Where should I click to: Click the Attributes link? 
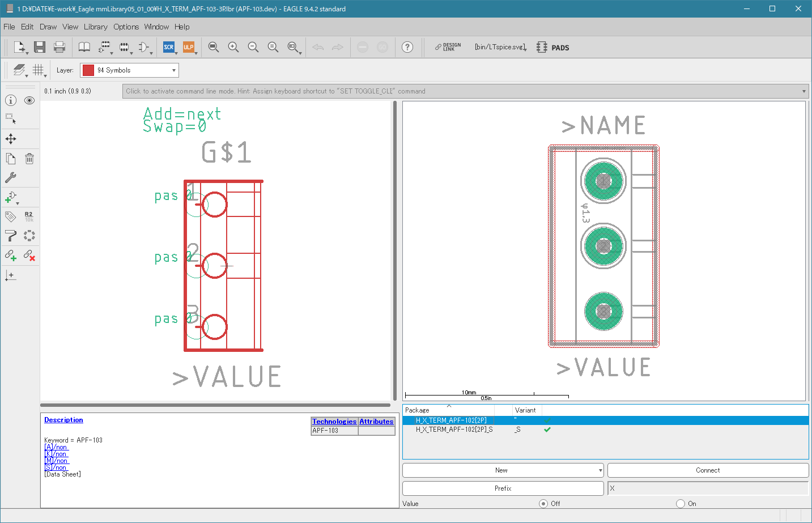pos(376,422)
